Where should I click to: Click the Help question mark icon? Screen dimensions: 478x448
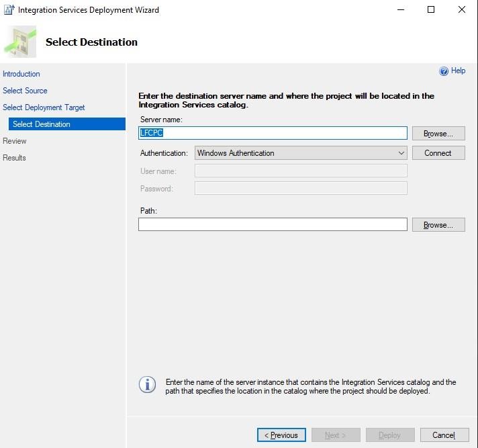[x=444, y=71]
